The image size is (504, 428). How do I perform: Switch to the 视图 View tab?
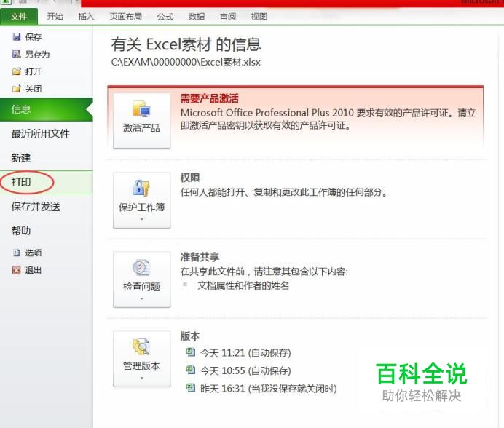tap(259, 17)
